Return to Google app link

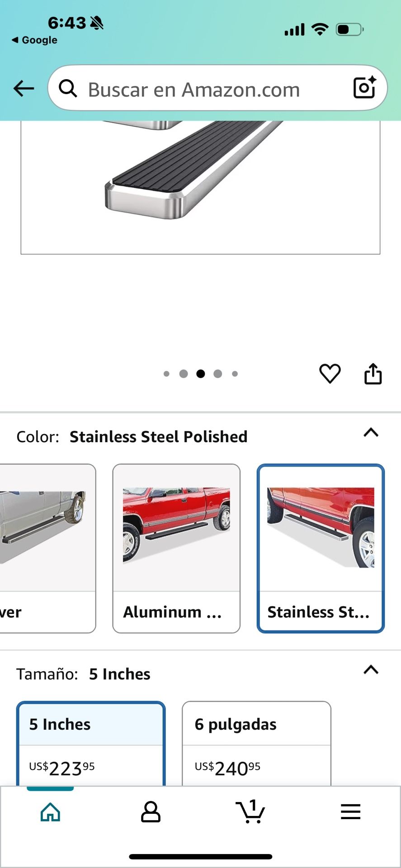pos(35,40)
